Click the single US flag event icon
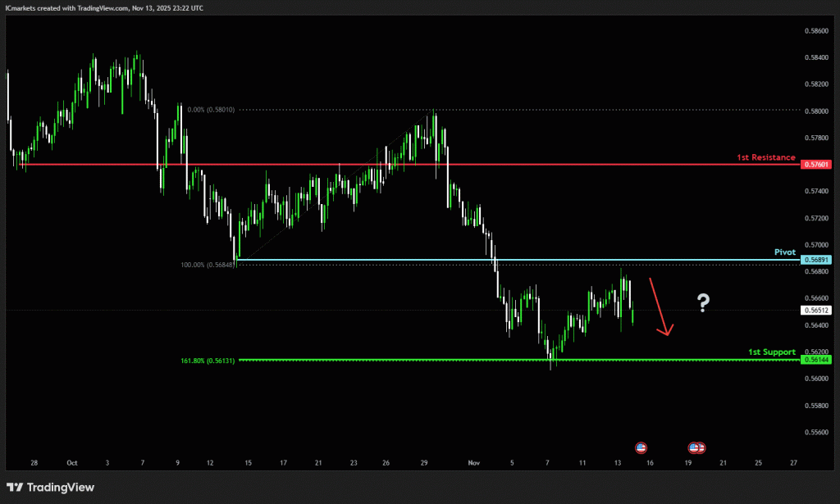The width and height of the screenshot is (840, 504). [x=641, y=447]
